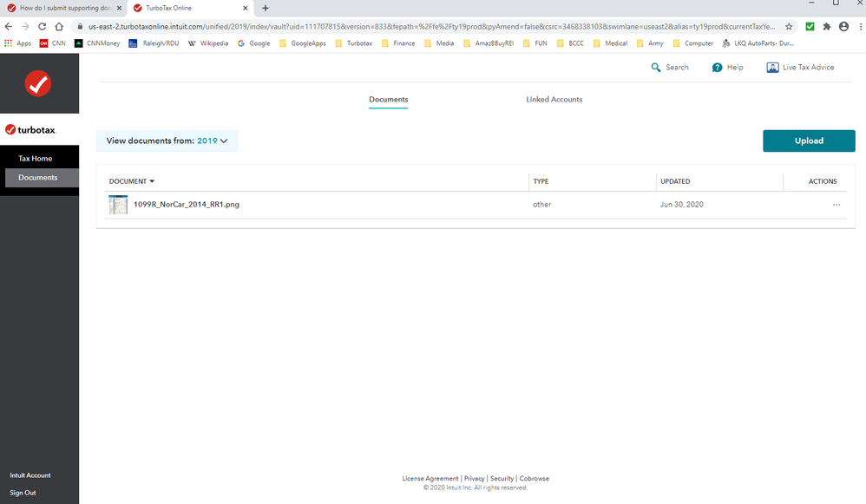866x504 pixels.
Task: Click the 'other' type cell
Action: pos(541,204)
